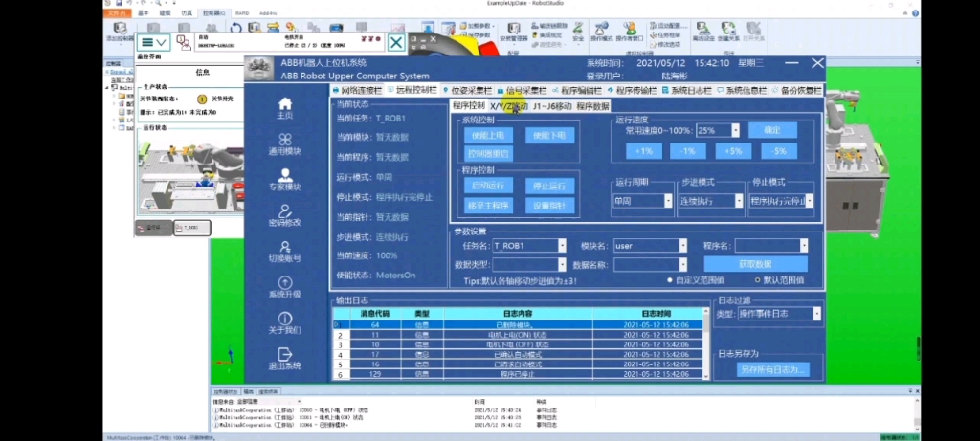The image size is (980, 441).
Task: Open X/Y/Z移动 sub-tab
Action: [509, 106]
